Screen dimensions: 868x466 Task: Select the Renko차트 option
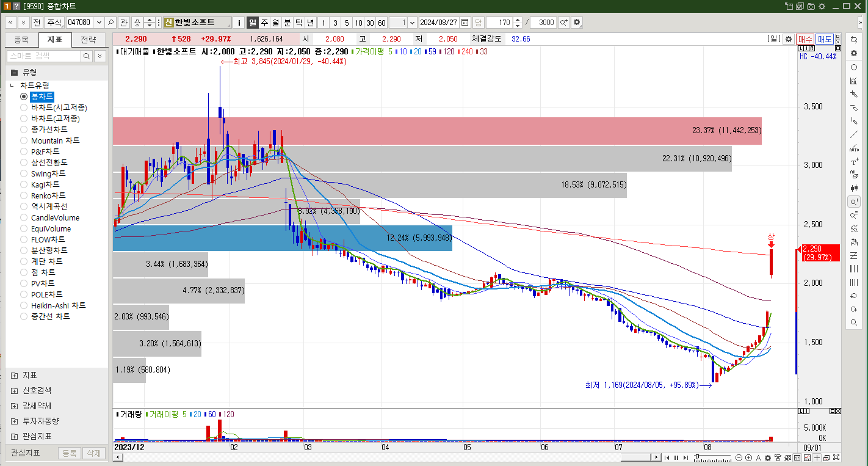click(x=24, y=195)
